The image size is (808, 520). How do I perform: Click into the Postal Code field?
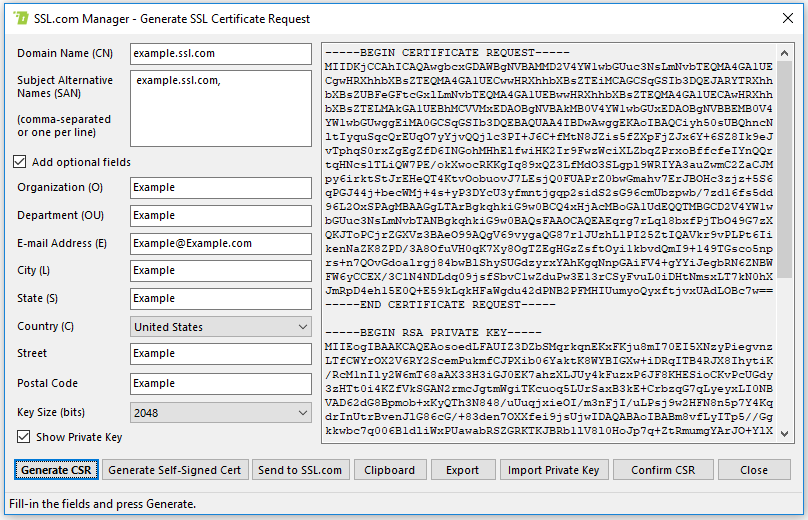221,384
